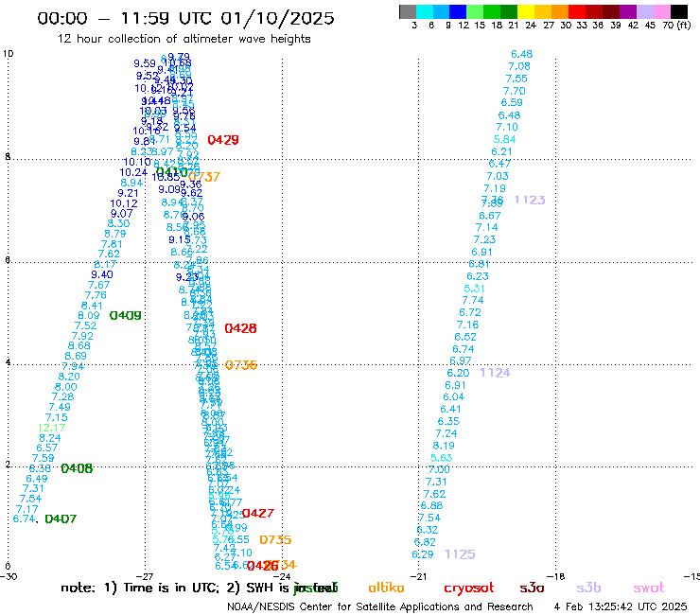Click the subtitle '12 hour collection of altimeter wave heights'
The image size is (700, 615).
pyautogui.click(x=184, y=39)
